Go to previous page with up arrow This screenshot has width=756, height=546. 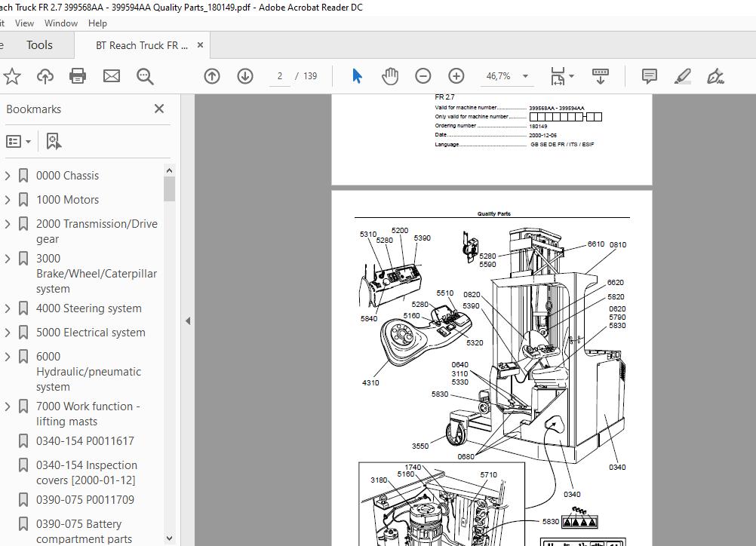point(212,76)
